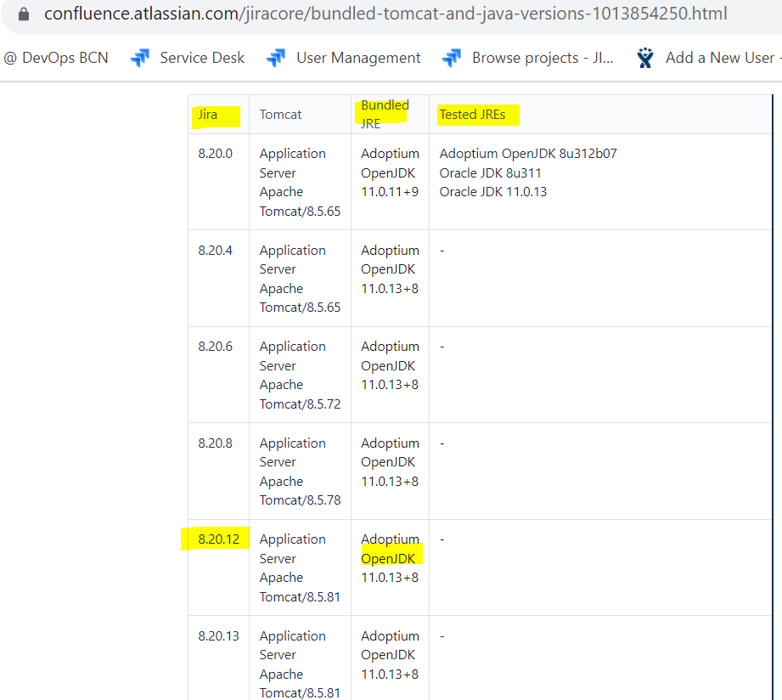
Task: Click the Tomcat/8.5.81 cell in 8.20.12 row
Action: 300,567
